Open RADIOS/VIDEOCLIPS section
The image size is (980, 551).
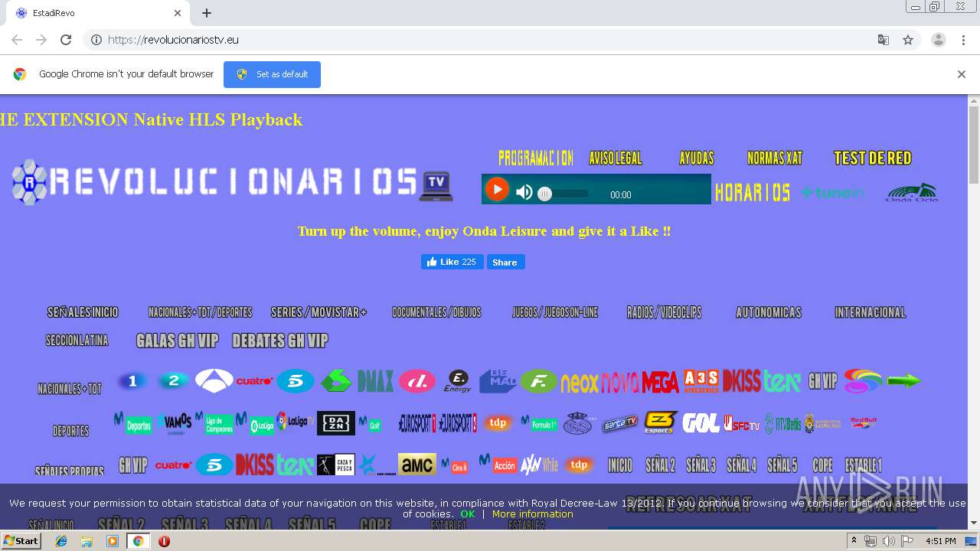point(664,312)
